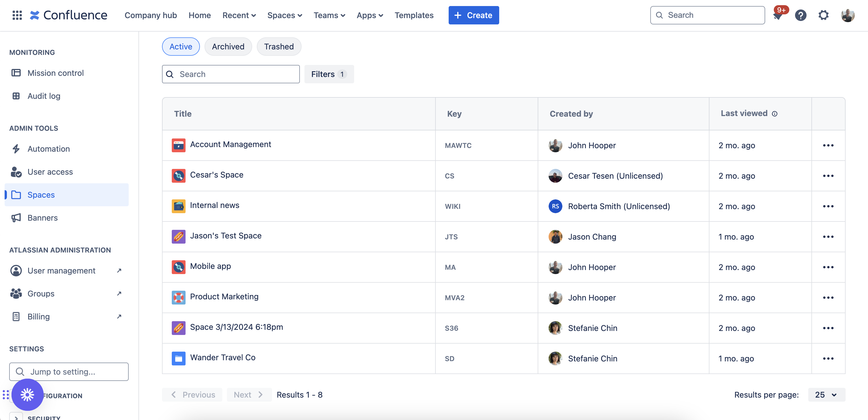Open the Audit log
Viewport: 868px width, 420px height.
click(44, 96)
